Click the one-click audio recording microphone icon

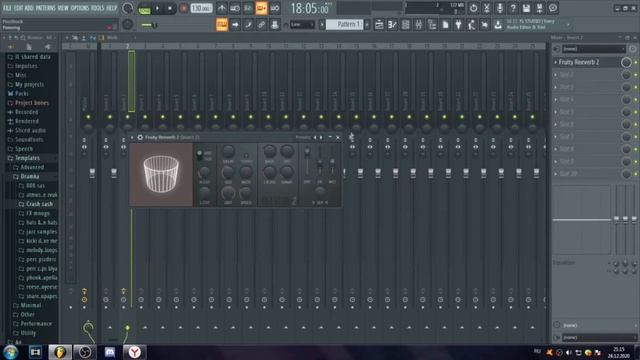pos(500,8)
